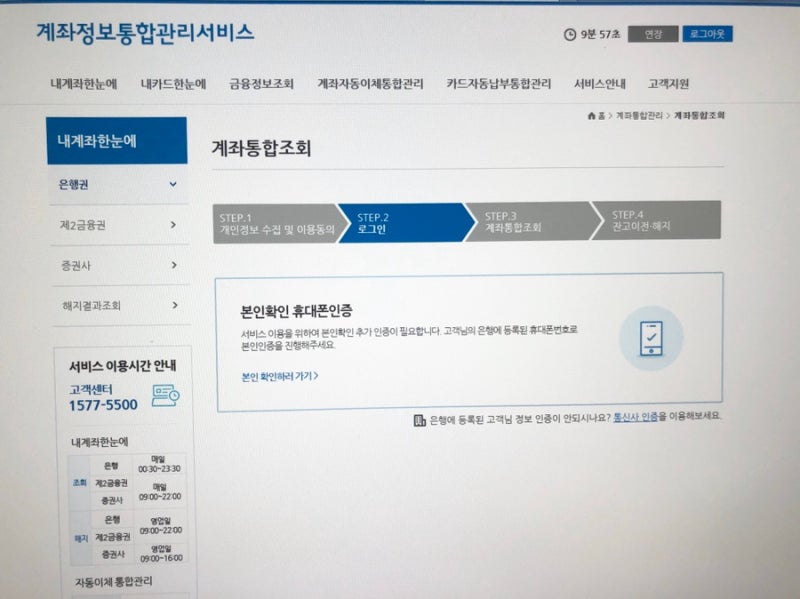Expand the 해지결과조회 sidebar arrow
800x599 pixels.
point(175,305)
